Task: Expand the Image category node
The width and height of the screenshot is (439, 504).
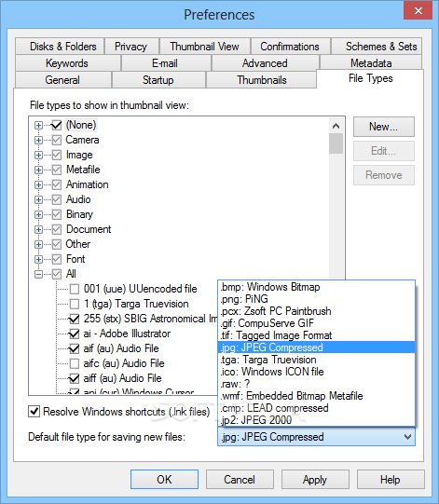Action: click(38, 155)
